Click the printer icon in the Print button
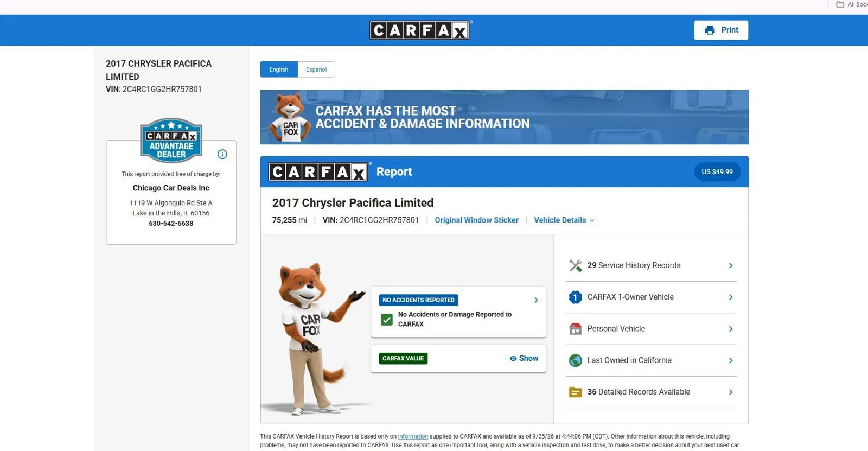 point(710,30)
